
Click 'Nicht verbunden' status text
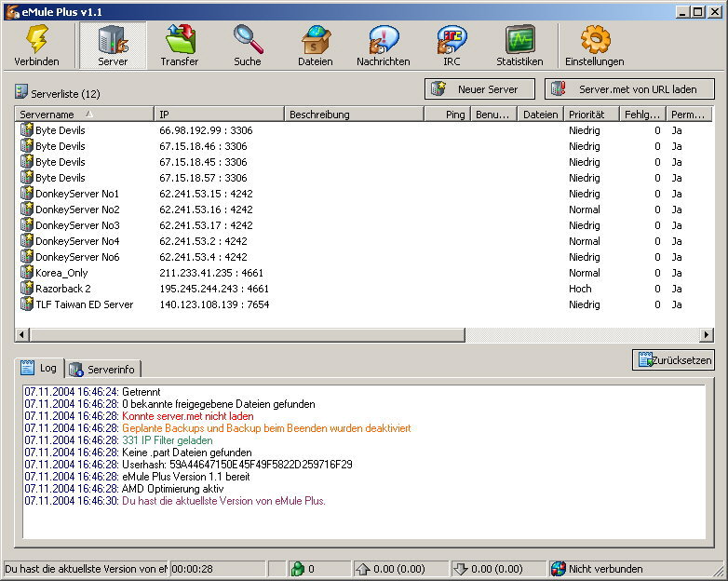606,569
